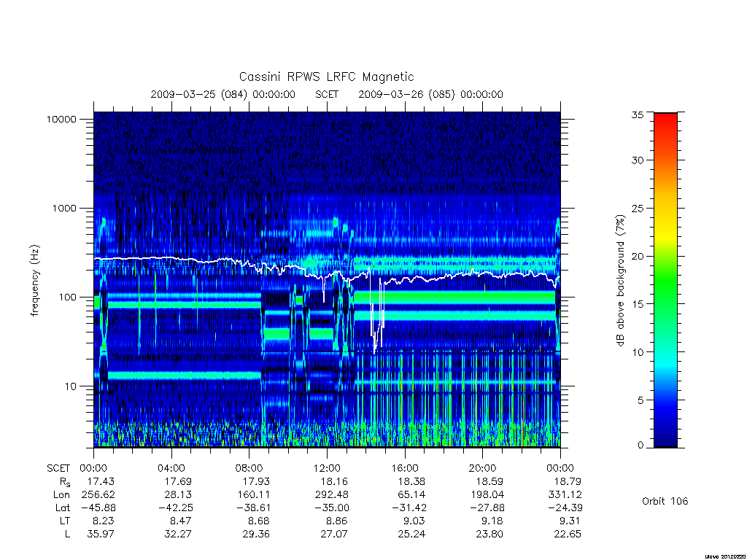This screenshot has width=747, height=560.
Task: Click the 'frequency (Hz)' axis label
Action: (35, 281)
